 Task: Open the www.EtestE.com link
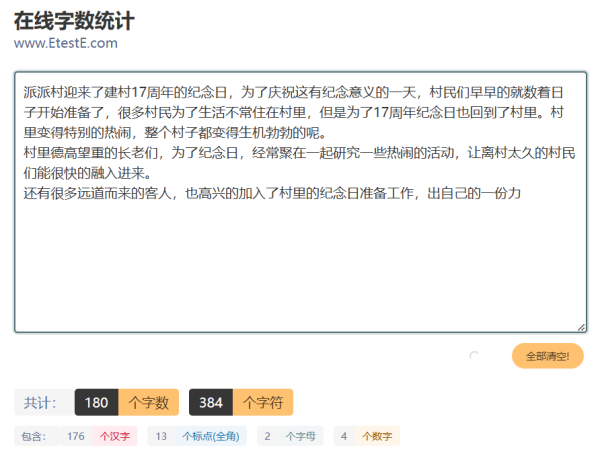pos(66,43)
